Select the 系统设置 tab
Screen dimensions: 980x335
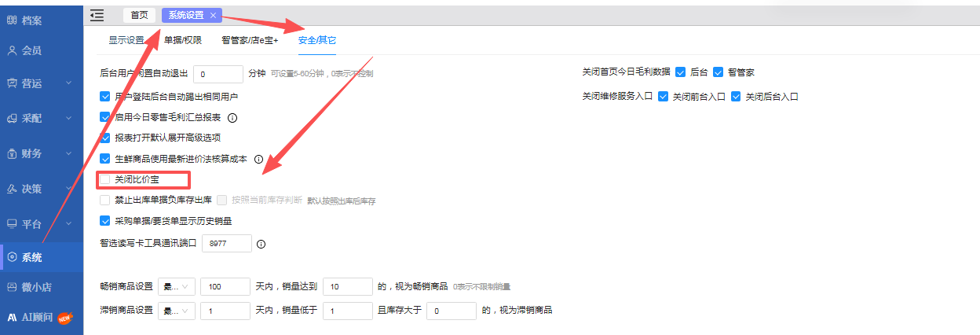click(x=186, y=15)
